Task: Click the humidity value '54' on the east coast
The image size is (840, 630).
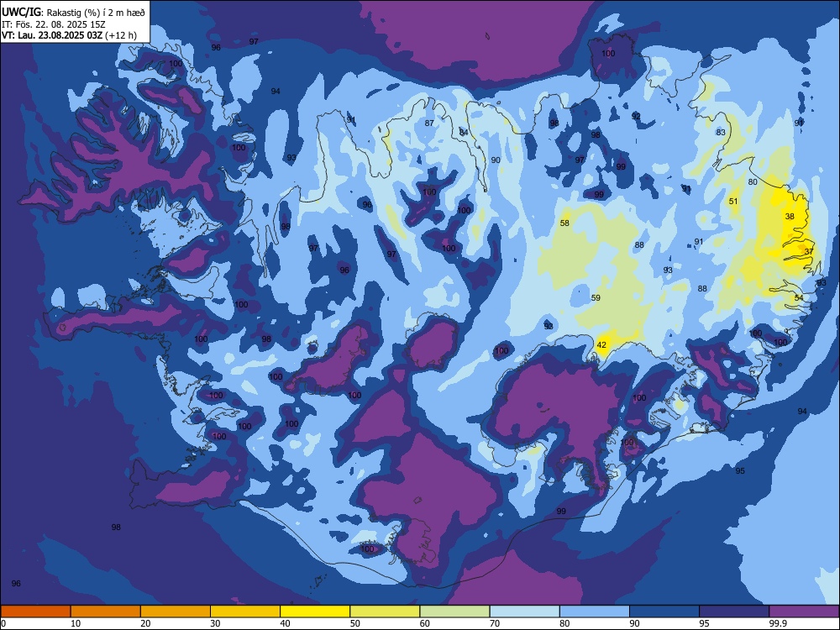Action: (x=799, y=298)
